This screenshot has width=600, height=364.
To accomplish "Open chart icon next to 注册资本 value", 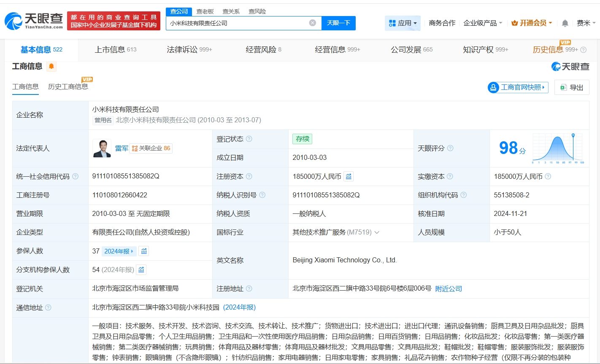I will (x=349, y=176).
